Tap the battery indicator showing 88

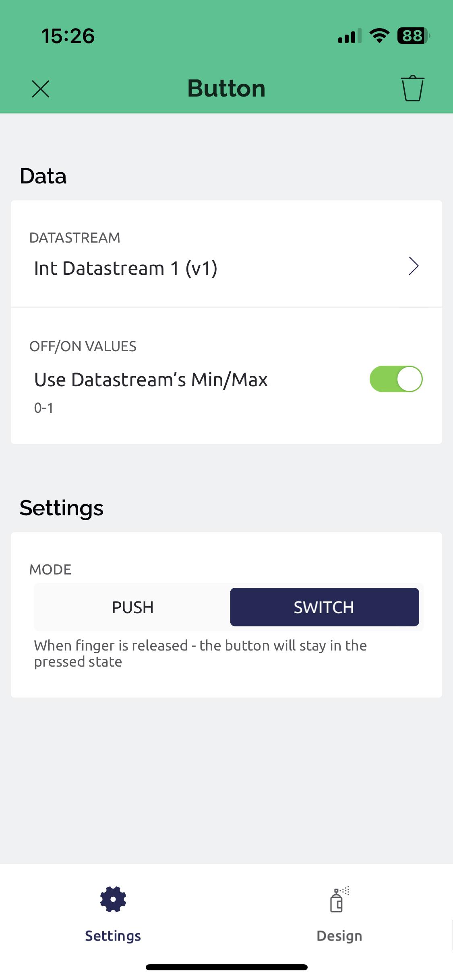[x=413, y=36]
